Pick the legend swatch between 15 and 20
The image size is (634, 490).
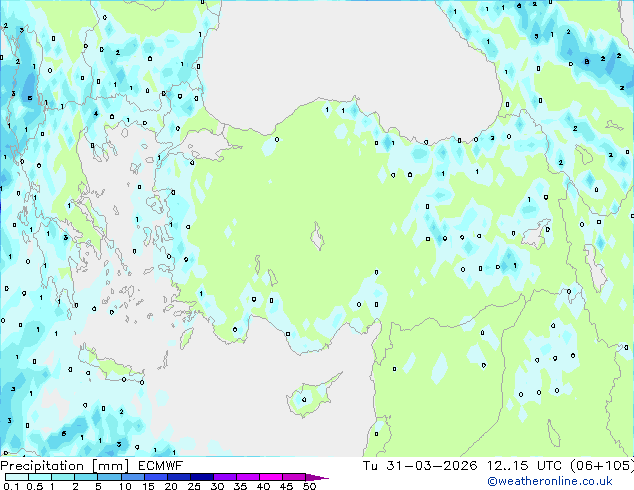click(x=155, y=477)
